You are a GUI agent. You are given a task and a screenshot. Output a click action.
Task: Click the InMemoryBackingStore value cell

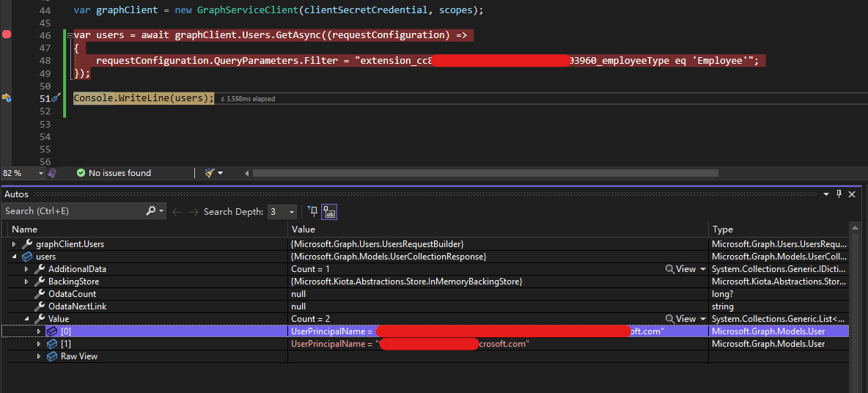click(406, 282)
